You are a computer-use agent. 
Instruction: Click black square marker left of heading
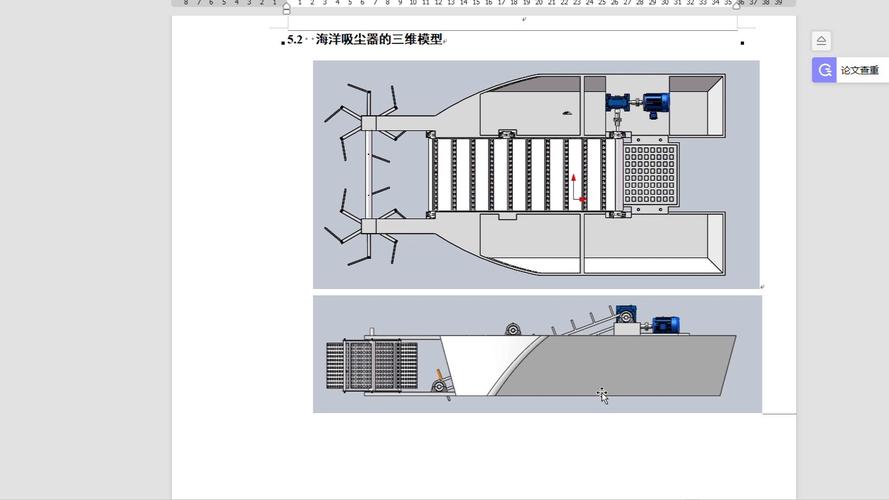[283, 43]
